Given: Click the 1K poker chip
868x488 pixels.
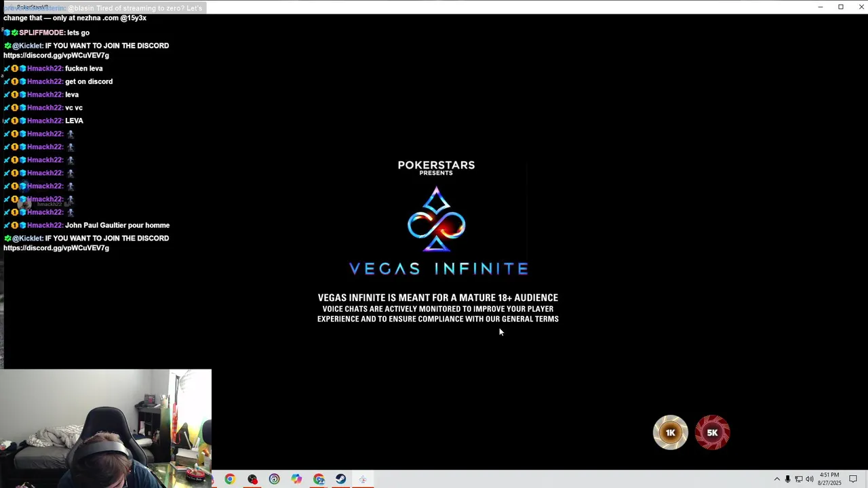Looking at the screenshot, I should click(x=671, y=432).
